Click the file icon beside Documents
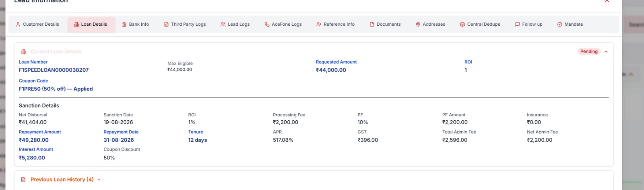This screenshot has height=190, width=644. tap(372, 24)
